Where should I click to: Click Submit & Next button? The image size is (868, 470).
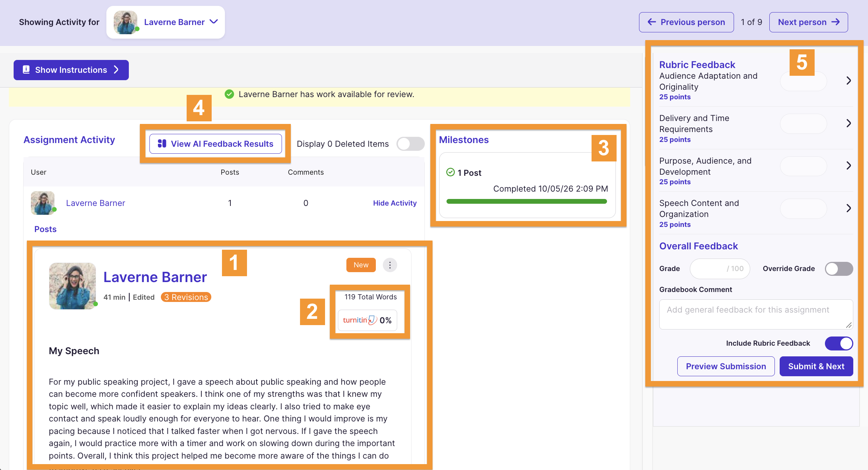pyautogui.click(x=816, y=366)
